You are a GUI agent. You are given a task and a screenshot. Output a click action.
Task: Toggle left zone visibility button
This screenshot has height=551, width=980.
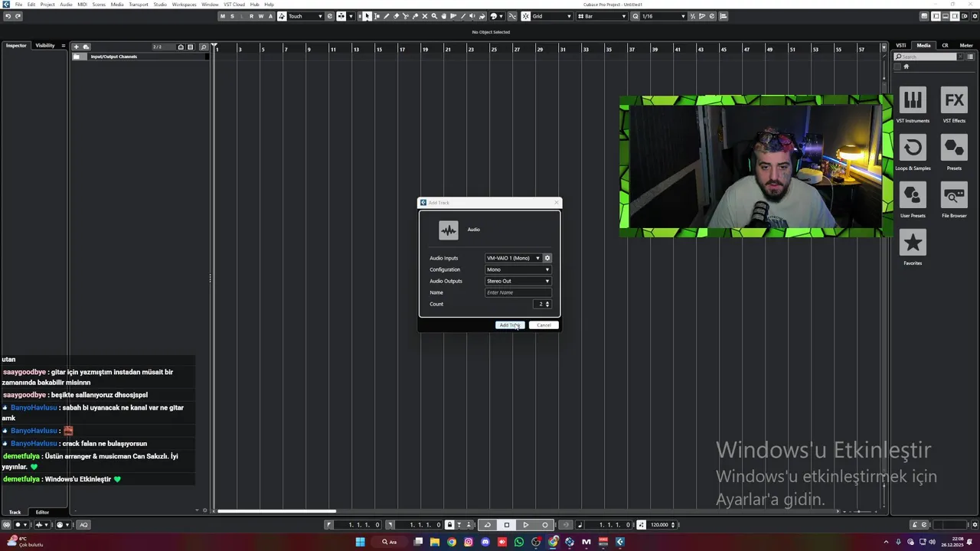click(936, 16)
